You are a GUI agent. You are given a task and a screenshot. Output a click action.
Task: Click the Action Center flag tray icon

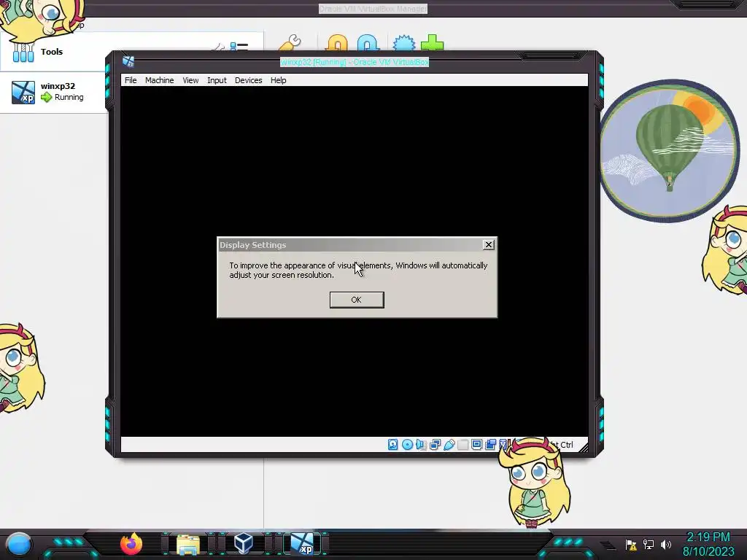click(631, 545)
